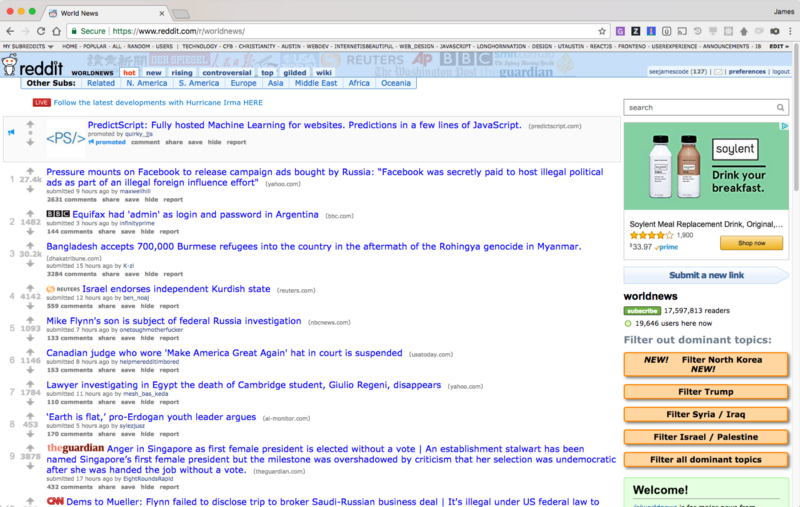The height and width of the screenshot is (507, 800).
Task: Toggle the green subscribe button
Action: tap(642, 311)
